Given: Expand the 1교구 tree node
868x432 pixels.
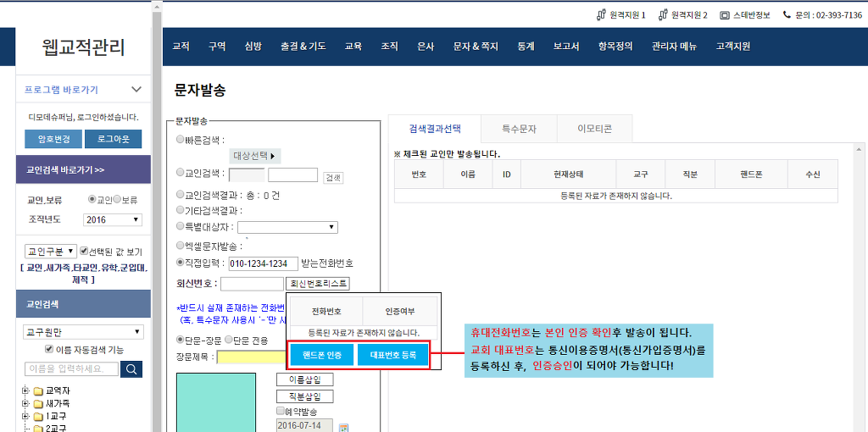Looking at the screenshot, I should (x=25, y=416).
